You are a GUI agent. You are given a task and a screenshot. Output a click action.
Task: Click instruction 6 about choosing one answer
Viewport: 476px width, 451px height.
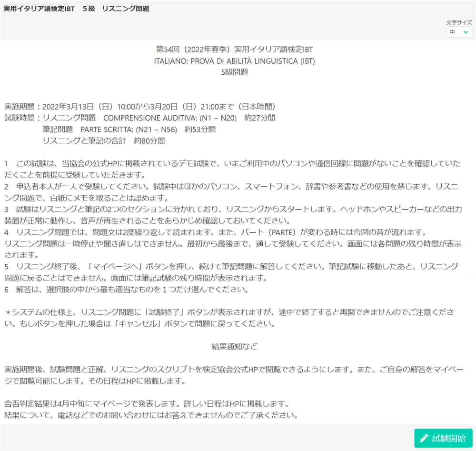click(127, 290)
